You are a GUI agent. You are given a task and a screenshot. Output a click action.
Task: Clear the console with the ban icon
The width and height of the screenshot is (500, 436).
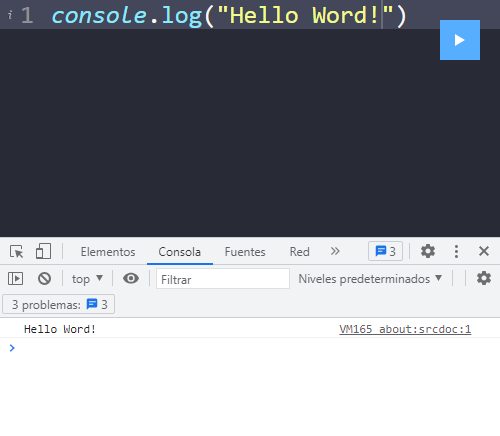(x=44, y=278)
